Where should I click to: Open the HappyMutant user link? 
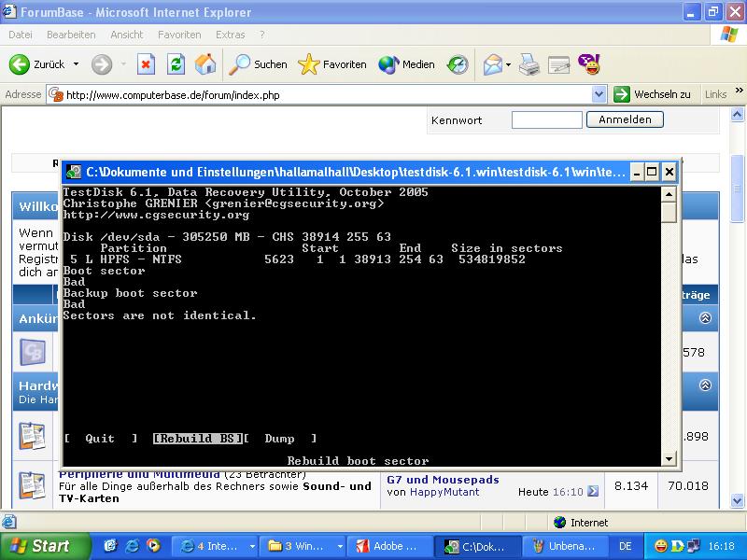444,492
